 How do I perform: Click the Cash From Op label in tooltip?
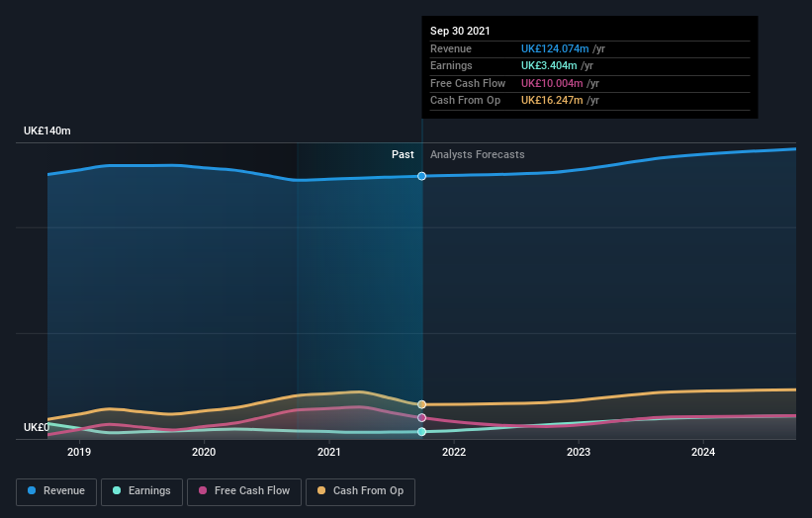pyautogui.click(x=465, y=101)
